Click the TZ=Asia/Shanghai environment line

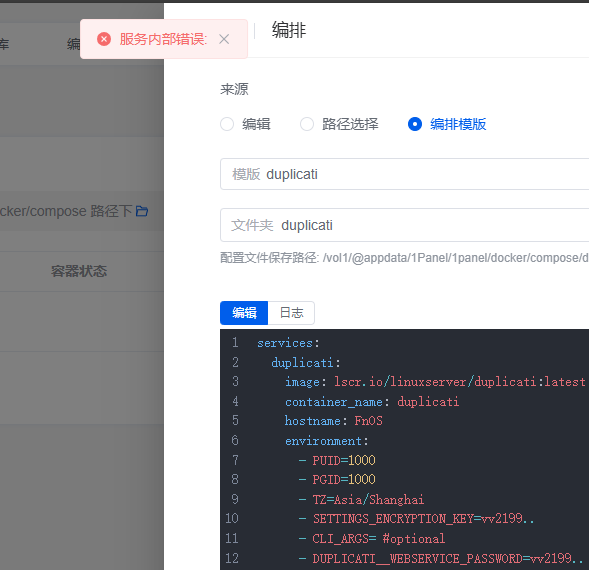click(361, 499)
